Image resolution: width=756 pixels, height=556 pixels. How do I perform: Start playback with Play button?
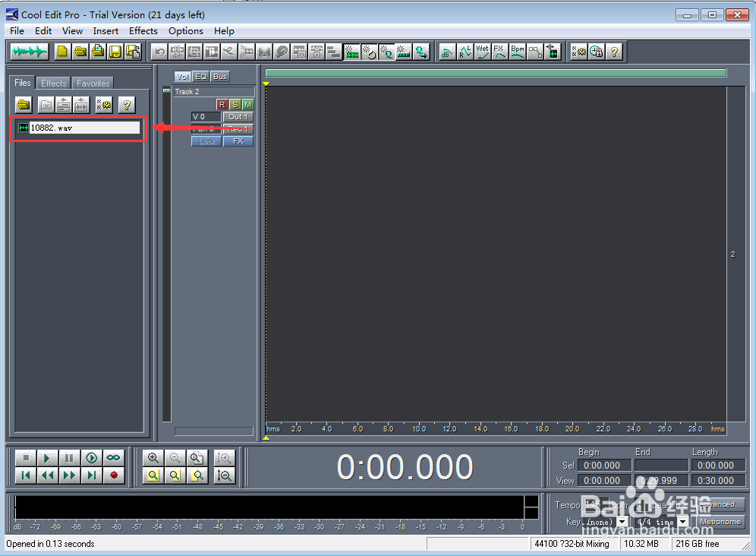coord(47,457)
